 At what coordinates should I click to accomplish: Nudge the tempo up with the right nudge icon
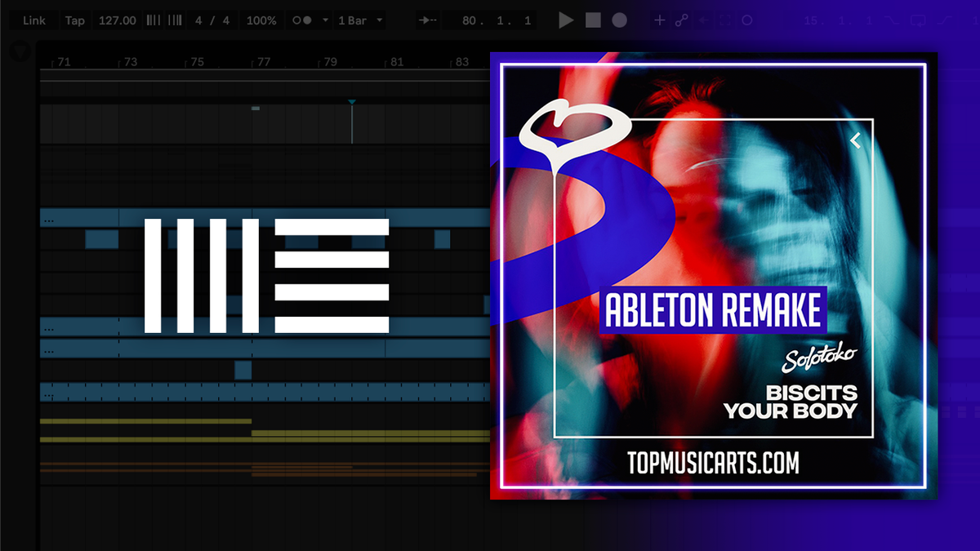pos(172,20)
